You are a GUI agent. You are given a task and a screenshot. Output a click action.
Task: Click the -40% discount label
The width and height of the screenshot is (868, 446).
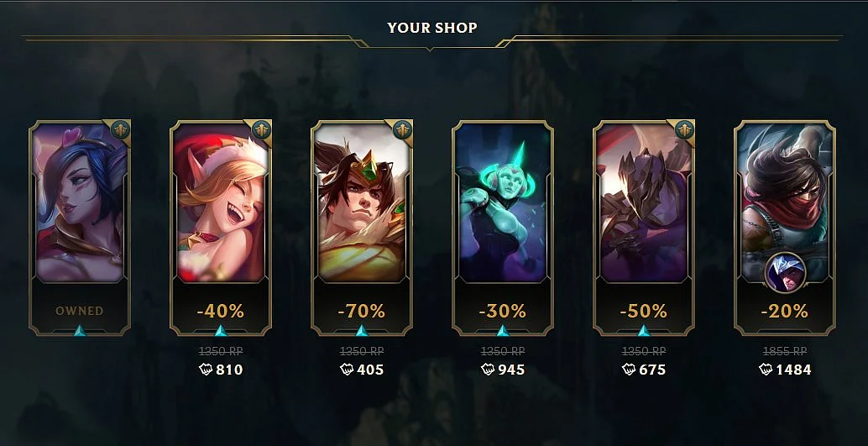tap(220, 311)
